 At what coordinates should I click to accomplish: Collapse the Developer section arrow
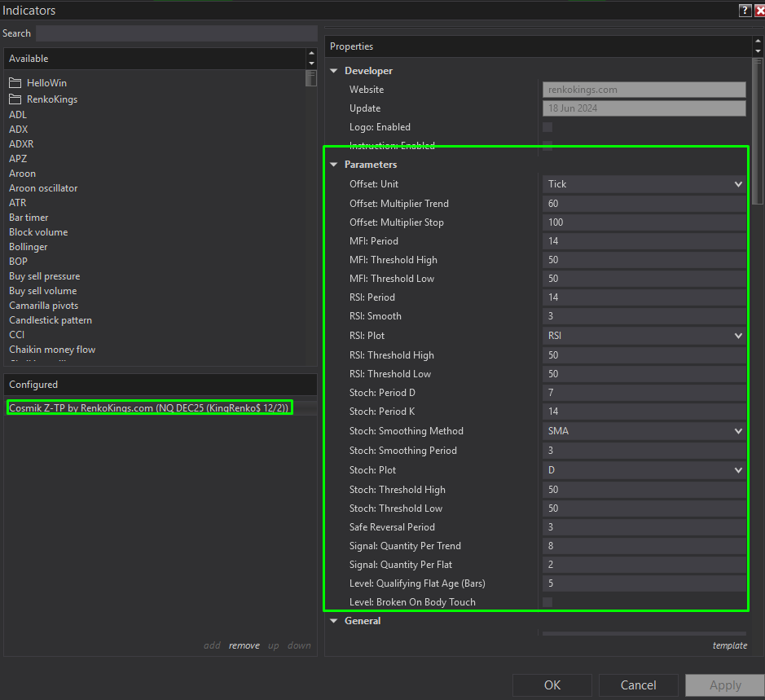click(334, 71)
